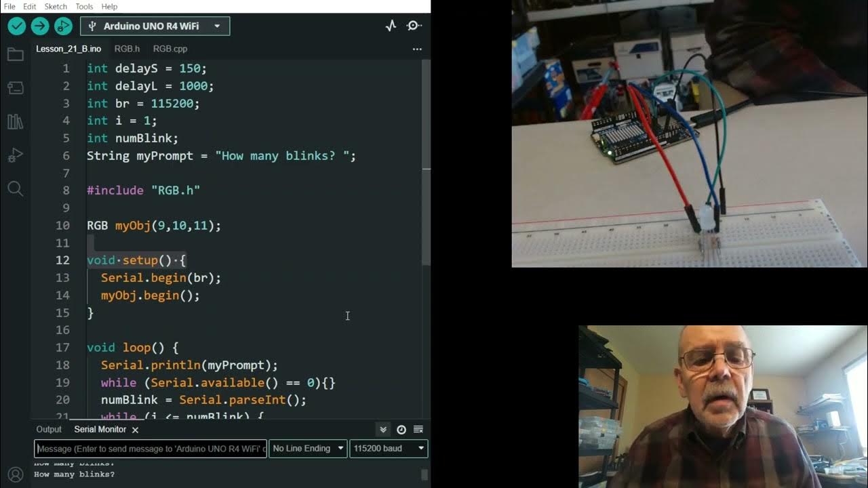Open the File menu
Viewport: 868px width, 488px height.
(x=9, y=6)
